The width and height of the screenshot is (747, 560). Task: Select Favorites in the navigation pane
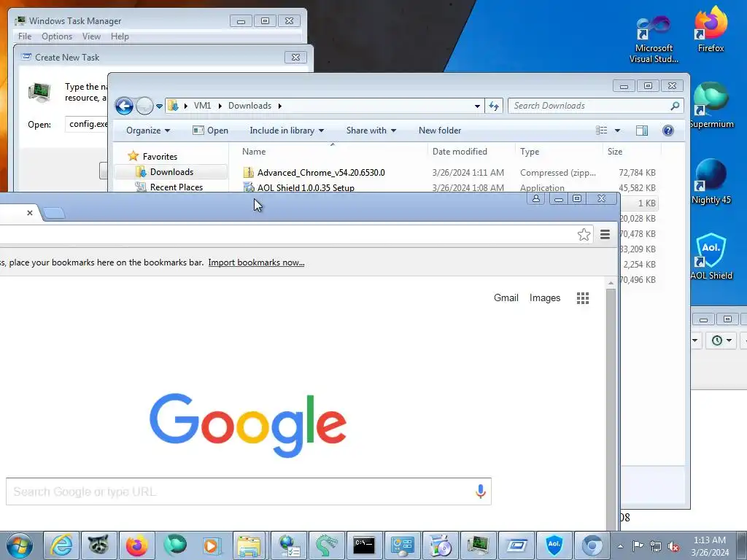160,157
